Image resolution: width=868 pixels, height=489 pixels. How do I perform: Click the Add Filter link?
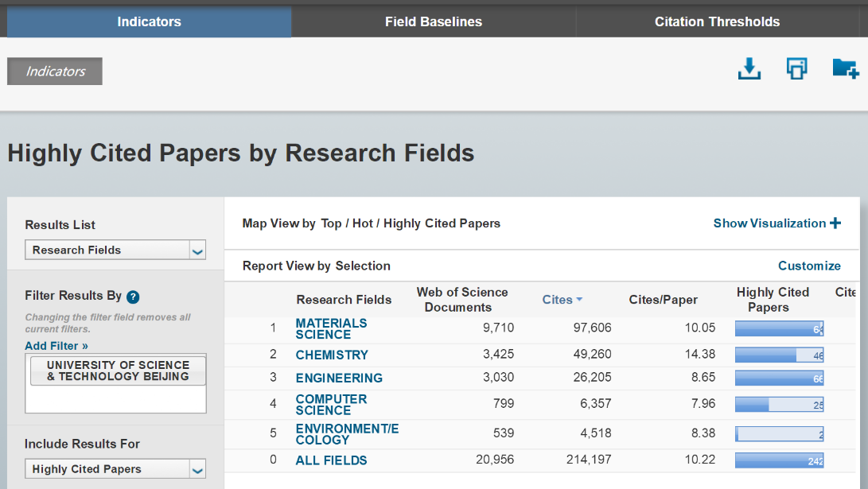56,346
